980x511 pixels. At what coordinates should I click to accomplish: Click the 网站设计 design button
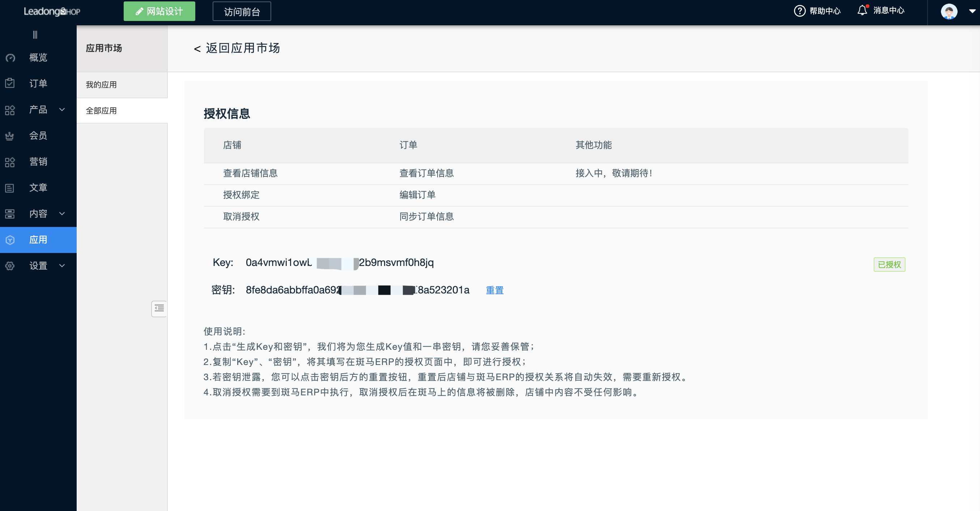click(159, 11)
